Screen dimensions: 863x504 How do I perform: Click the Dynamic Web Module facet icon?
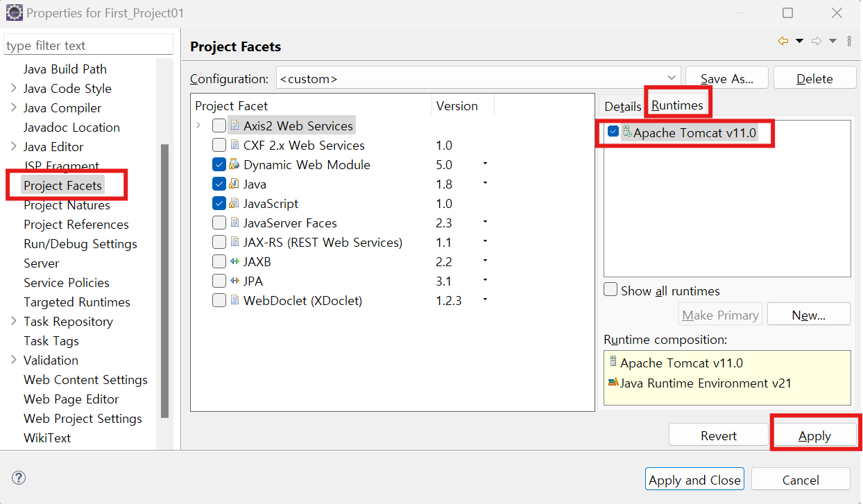234,164
